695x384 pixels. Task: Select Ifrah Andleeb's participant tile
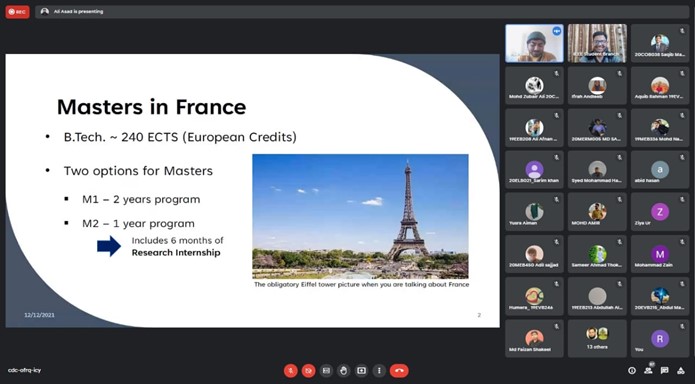click(597, 86)
